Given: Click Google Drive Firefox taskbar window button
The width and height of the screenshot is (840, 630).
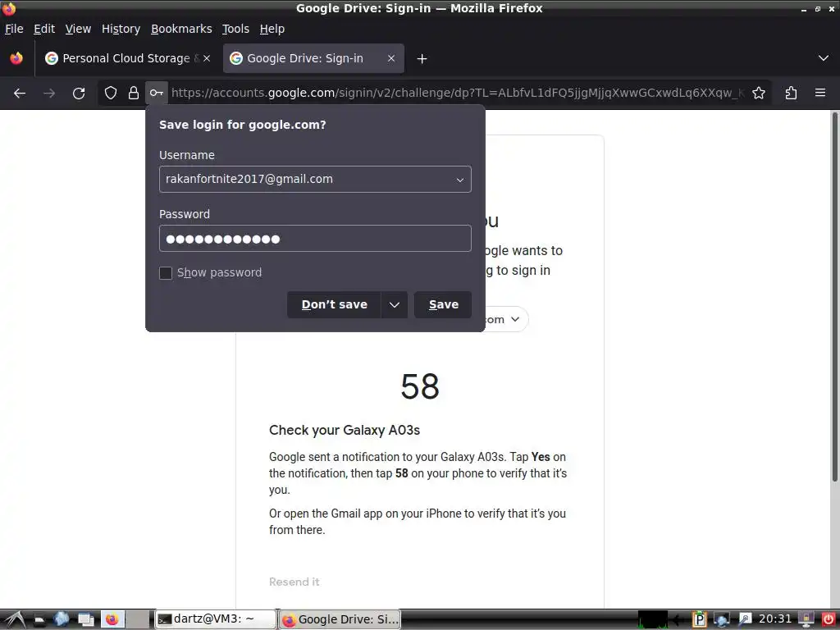Looking at the screenshot, I should coord(340,619).
